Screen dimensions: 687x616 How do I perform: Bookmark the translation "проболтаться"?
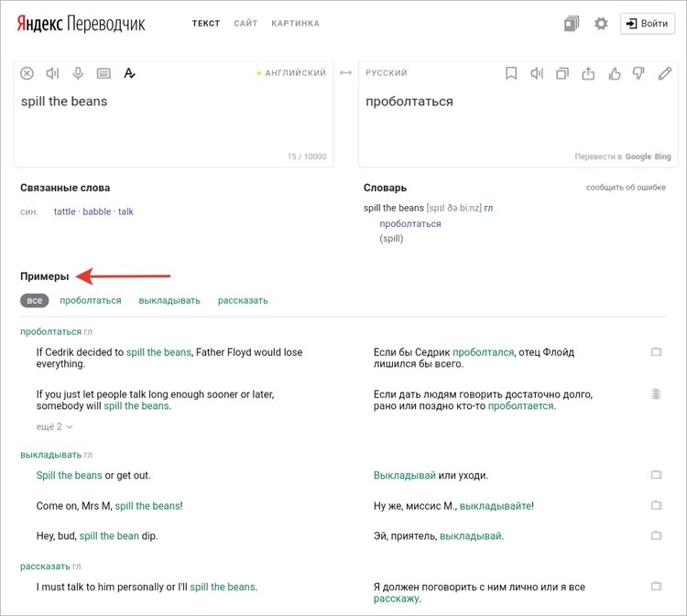(511, 73)
